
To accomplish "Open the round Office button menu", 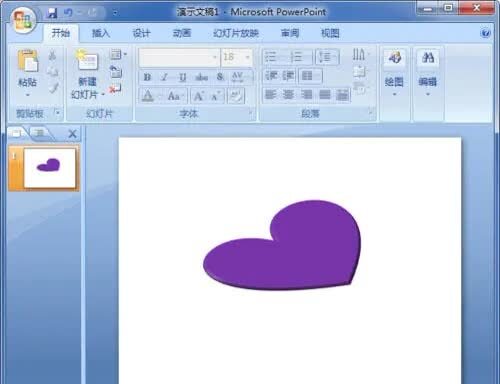I will coord(23,20).
